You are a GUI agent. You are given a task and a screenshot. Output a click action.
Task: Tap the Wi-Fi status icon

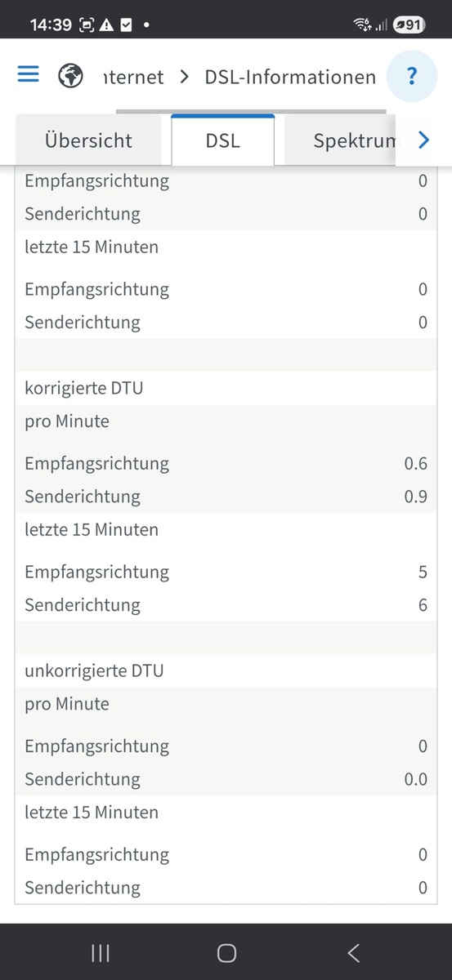click(x=362, y=24)
